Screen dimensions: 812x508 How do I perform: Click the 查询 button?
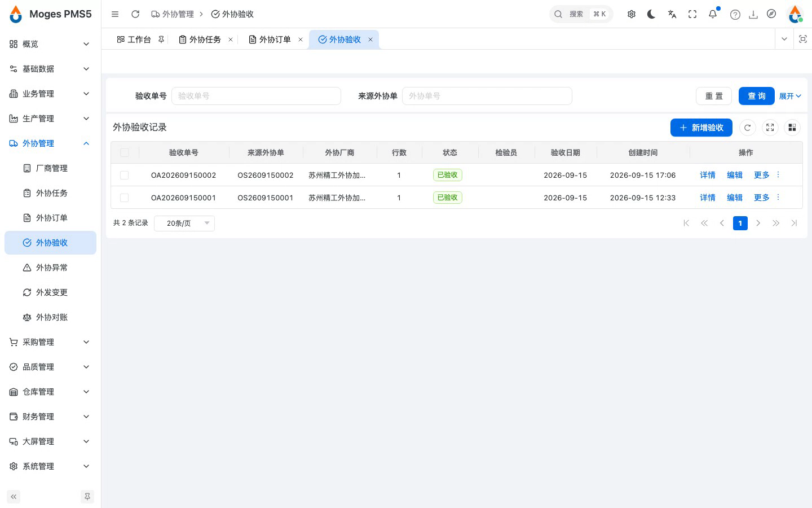pos(757,96)
